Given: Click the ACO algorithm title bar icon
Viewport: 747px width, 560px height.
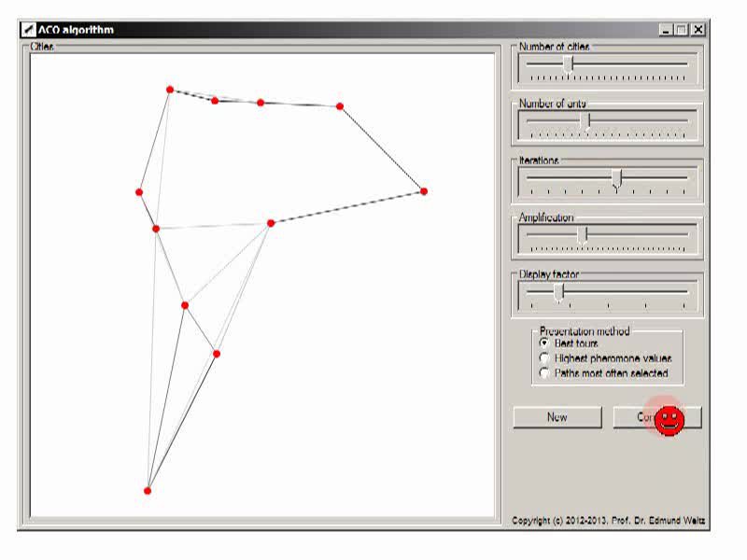Looking at the screenshot, I should coord(29,30).
